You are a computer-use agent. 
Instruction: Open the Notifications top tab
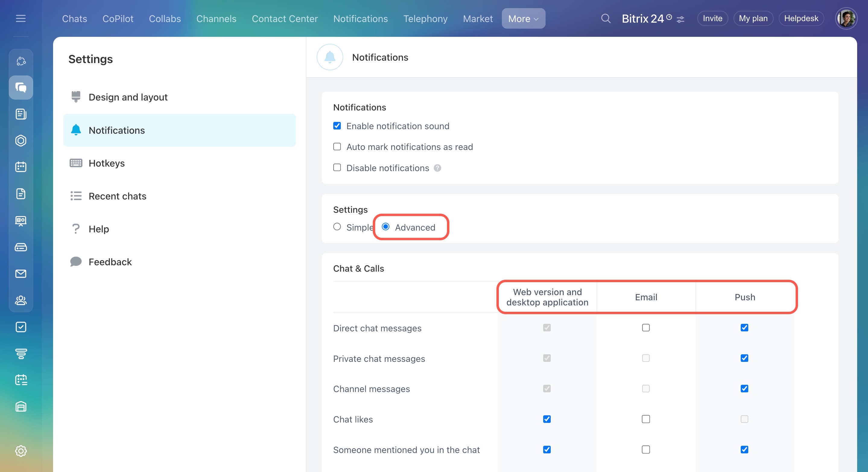click(x=360, y=18)
